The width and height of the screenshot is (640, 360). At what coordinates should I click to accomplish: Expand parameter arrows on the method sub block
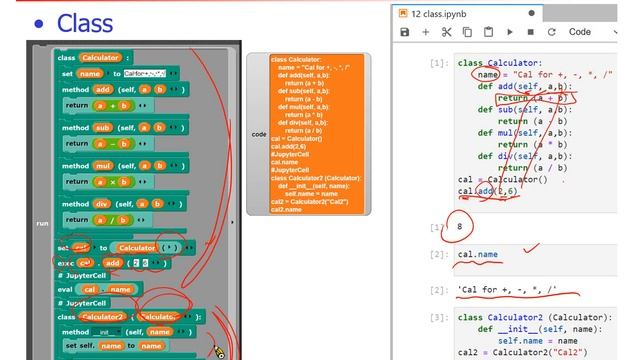(173, 128)
